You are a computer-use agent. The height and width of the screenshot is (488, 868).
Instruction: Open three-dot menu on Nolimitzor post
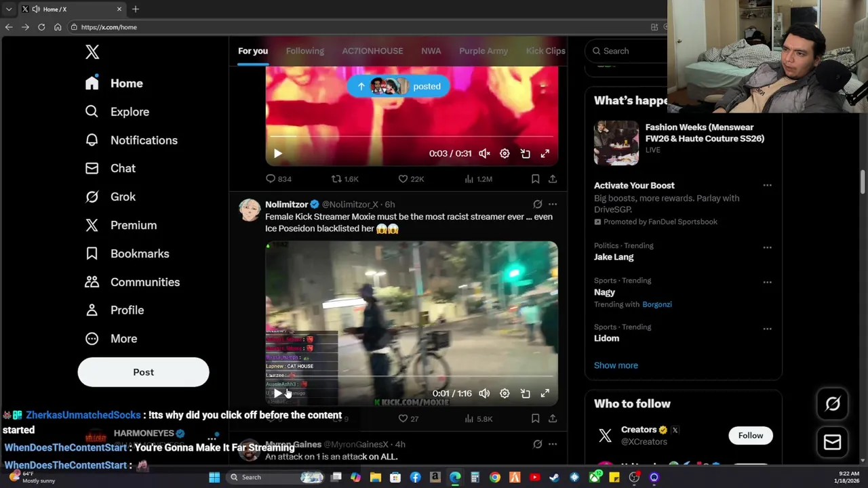click(553, 204)
